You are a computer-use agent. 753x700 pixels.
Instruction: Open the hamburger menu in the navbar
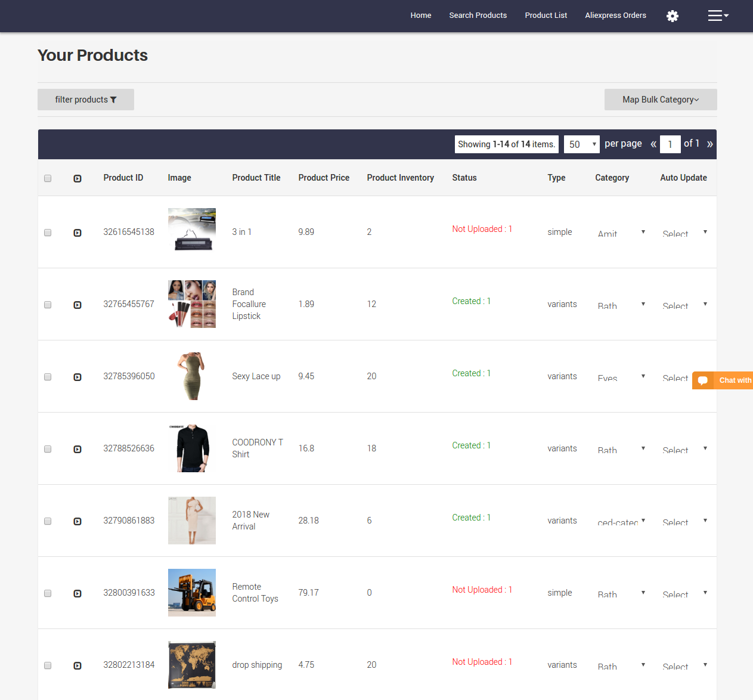(717, 16)
